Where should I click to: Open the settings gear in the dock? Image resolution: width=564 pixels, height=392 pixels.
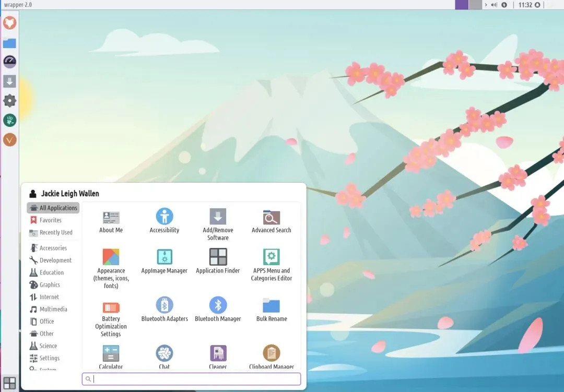[10, 101]
